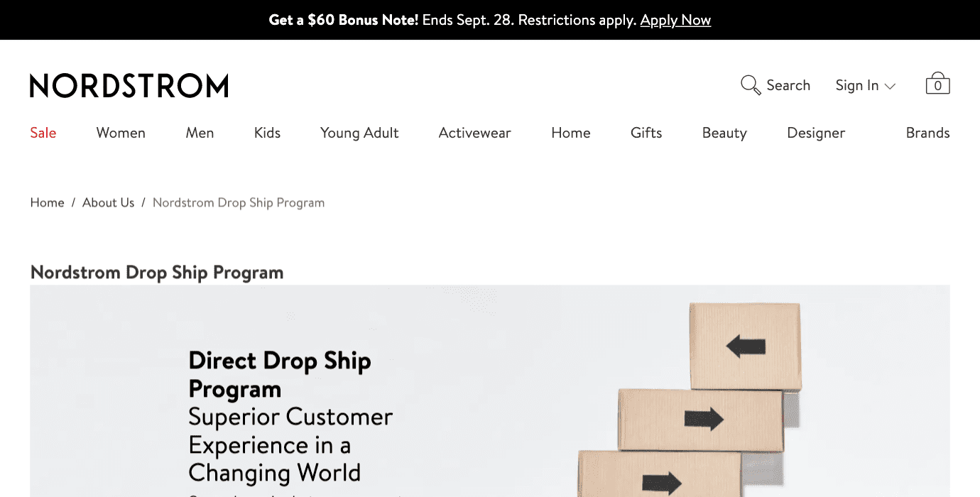The height and width of the screenshot is (497, 980).
Task: Browse the Young Adult section
Action: 359,133
